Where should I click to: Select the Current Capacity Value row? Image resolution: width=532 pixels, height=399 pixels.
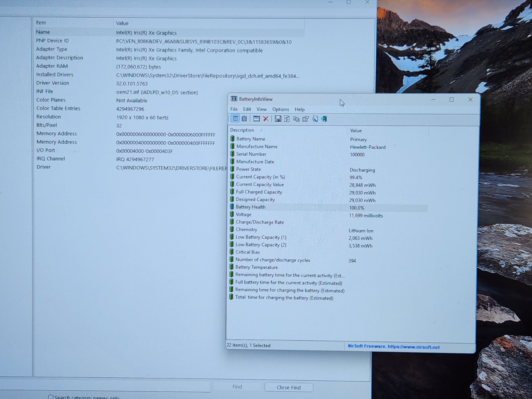(328, 185)
